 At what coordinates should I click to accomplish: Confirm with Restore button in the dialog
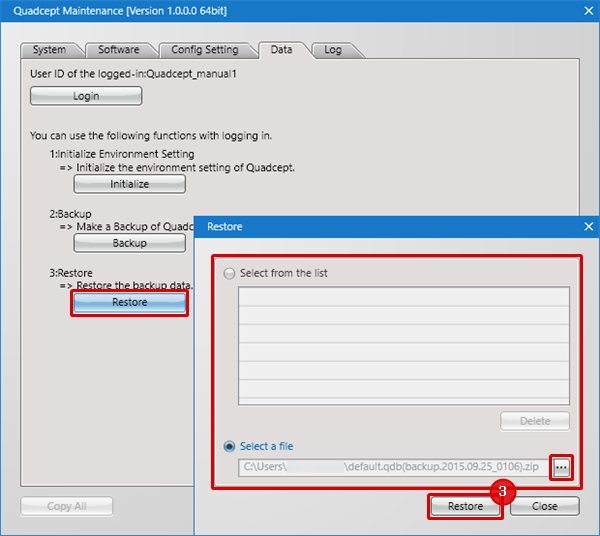[x=465, y=506]
